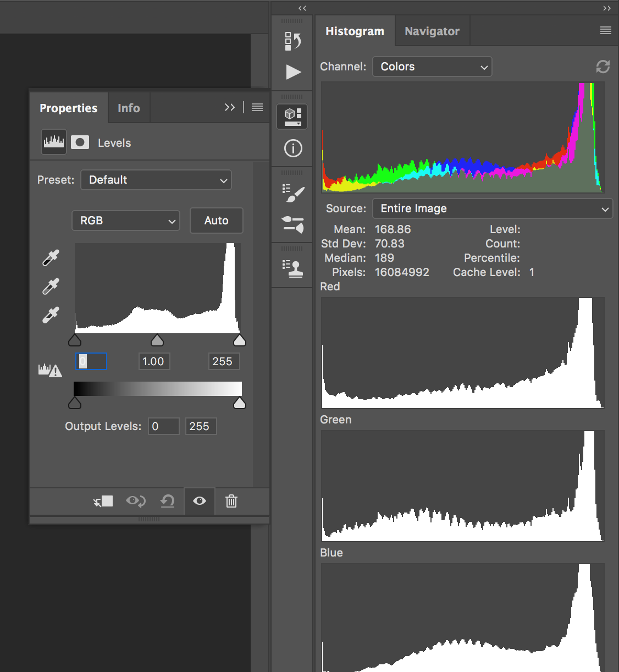
Task: Toggle view of previous state (eye-arrow icon)
Action: click(135, 501)
